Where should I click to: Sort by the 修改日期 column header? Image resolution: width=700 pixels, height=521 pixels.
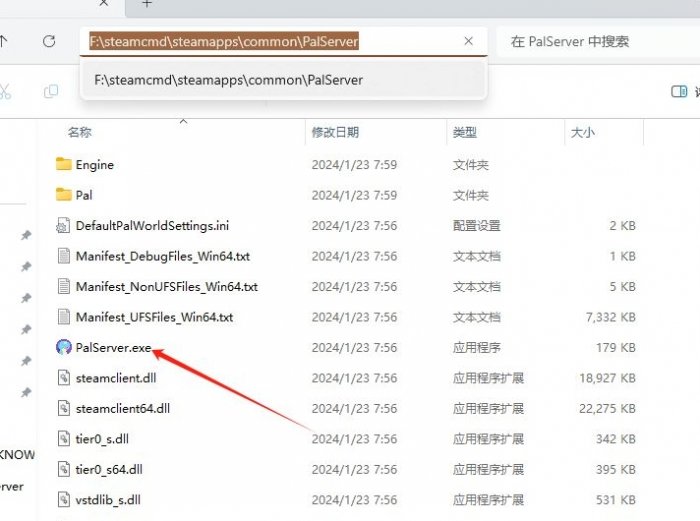click(334, 132)
